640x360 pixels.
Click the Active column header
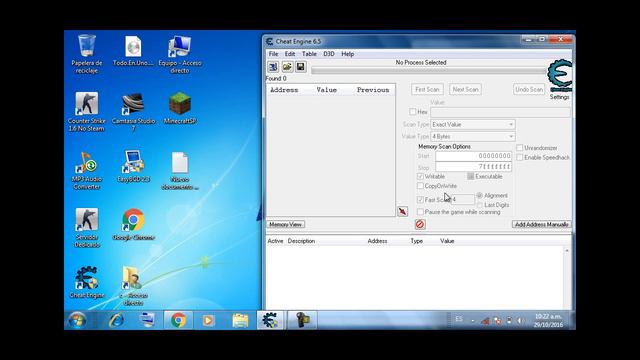pos(275,241)
